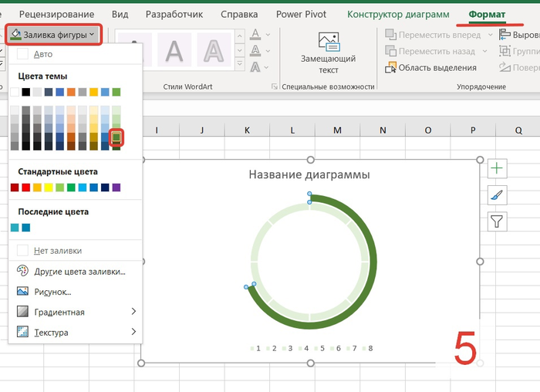This screenshot has height=392, width=540.
Task: Click the texture icon next to Текстура
Action: point(22,332)
